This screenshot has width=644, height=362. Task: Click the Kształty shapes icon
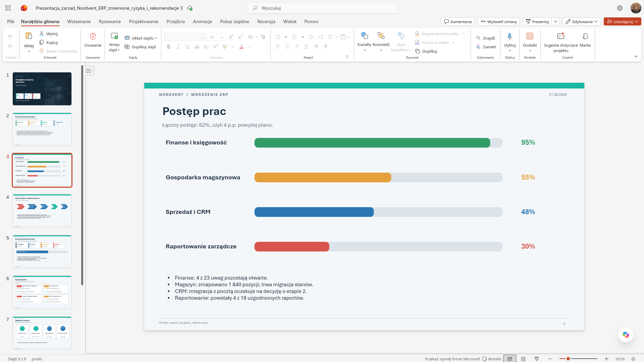[x=365, y=36]
